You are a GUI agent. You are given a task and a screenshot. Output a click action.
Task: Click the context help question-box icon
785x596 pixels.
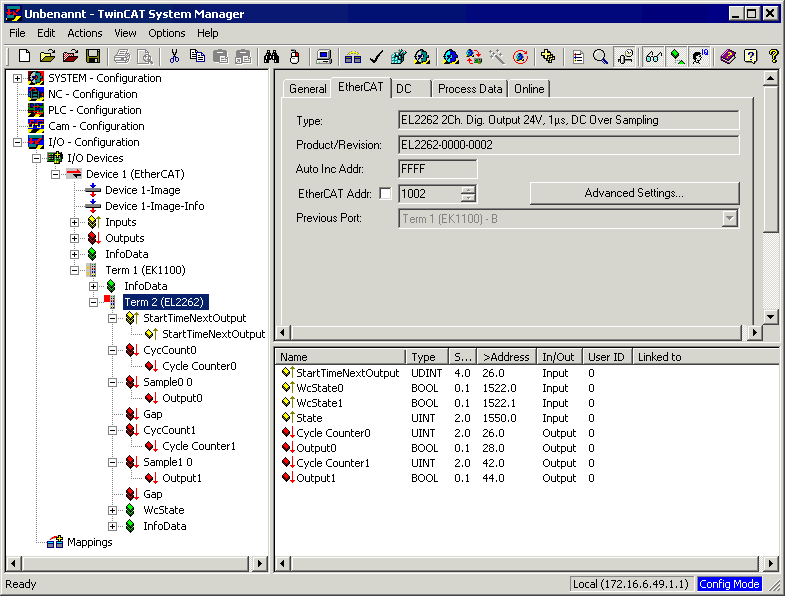click(750, 57)
